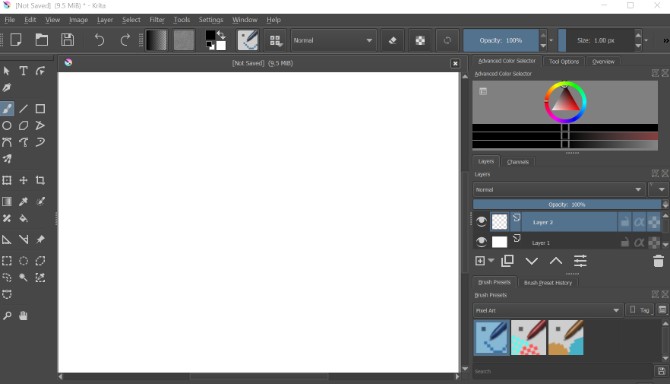Duplicate layer using the copy icon

(x=507, y=261)
